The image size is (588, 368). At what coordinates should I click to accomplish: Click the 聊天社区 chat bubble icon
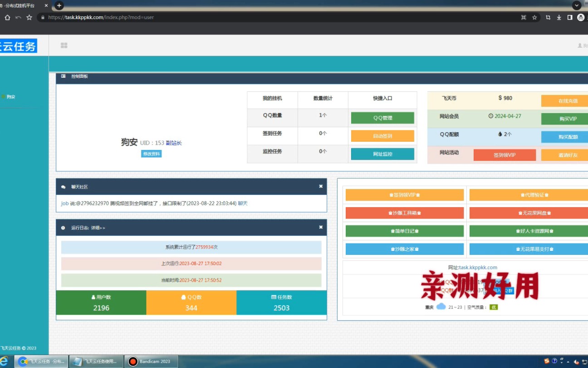[x=63, y=187]
